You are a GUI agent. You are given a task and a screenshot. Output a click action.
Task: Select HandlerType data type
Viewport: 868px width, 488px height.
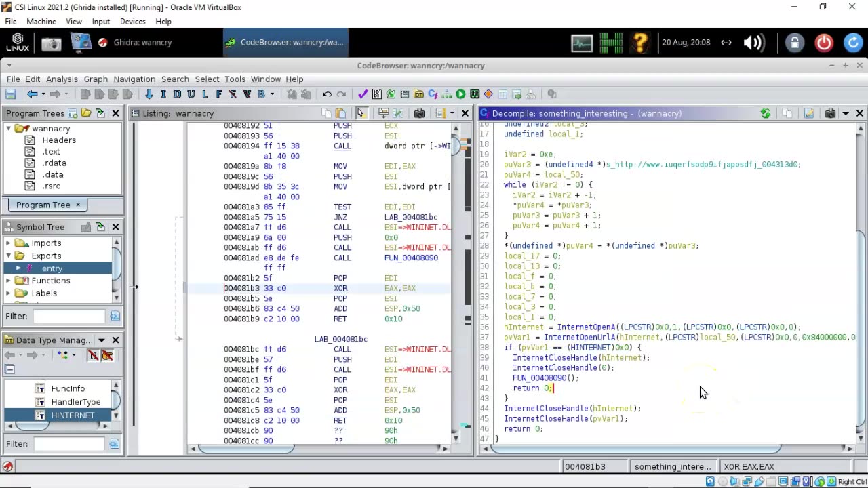click(76, 402)
